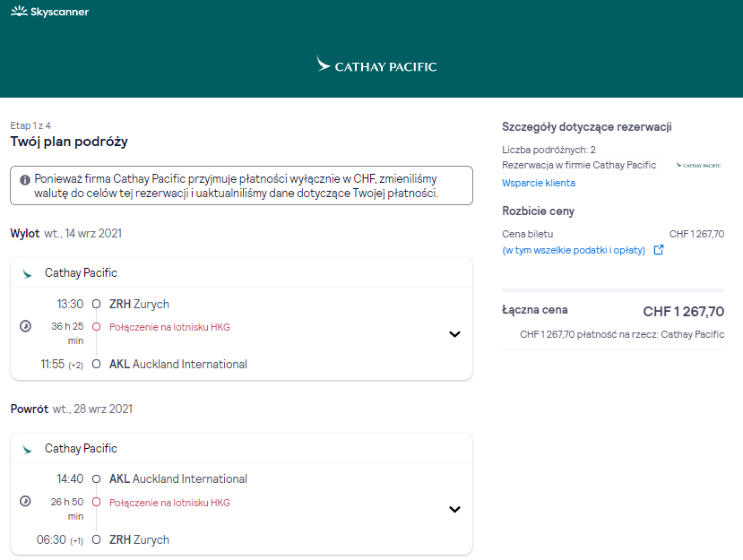Image resolution: width=743 pixels, height=560 pixels.
Task: Click outbound 'Połączenie na lotnisku HKG' under ZRH Zurych
Action: [x=169, y=327]
